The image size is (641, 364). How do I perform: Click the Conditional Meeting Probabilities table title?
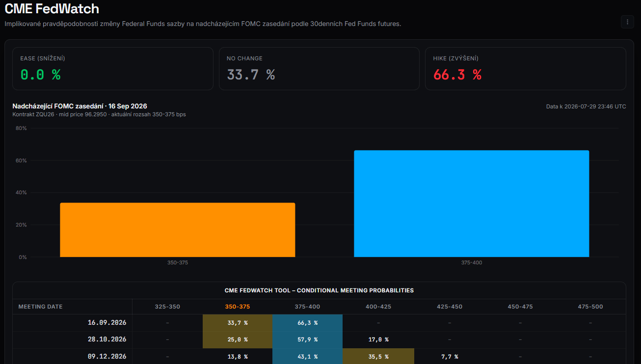pyautogui.click(x=319, y=290)
